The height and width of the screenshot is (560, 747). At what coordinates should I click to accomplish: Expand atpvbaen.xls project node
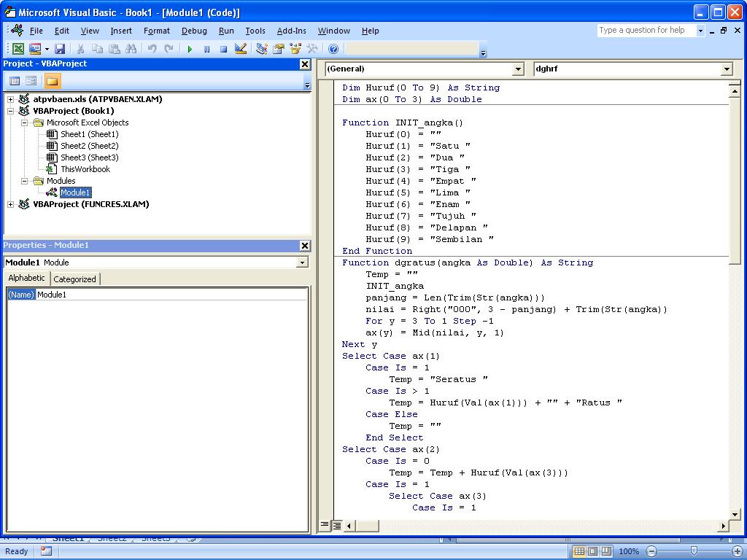[x=10, y=99]
